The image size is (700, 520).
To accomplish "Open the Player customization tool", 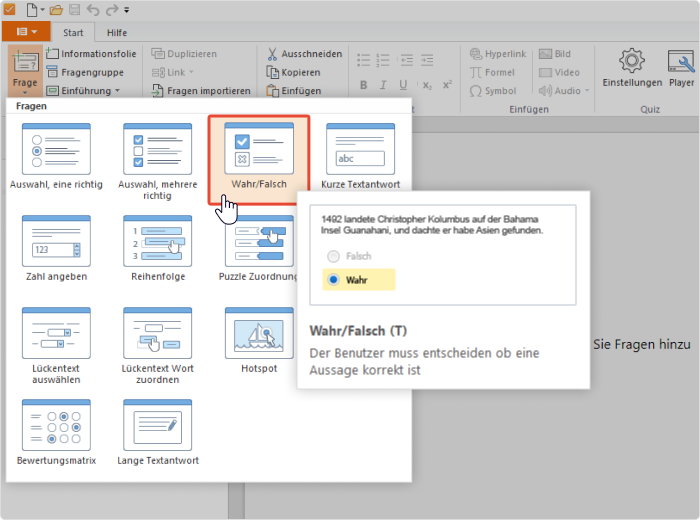I will pyautogui.click(x=681, y=68).
